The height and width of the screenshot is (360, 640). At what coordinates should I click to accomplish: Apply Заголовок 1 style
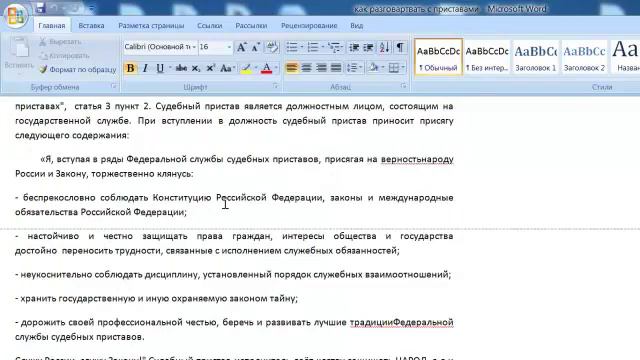pyautogui.click(x=536, y=57)
